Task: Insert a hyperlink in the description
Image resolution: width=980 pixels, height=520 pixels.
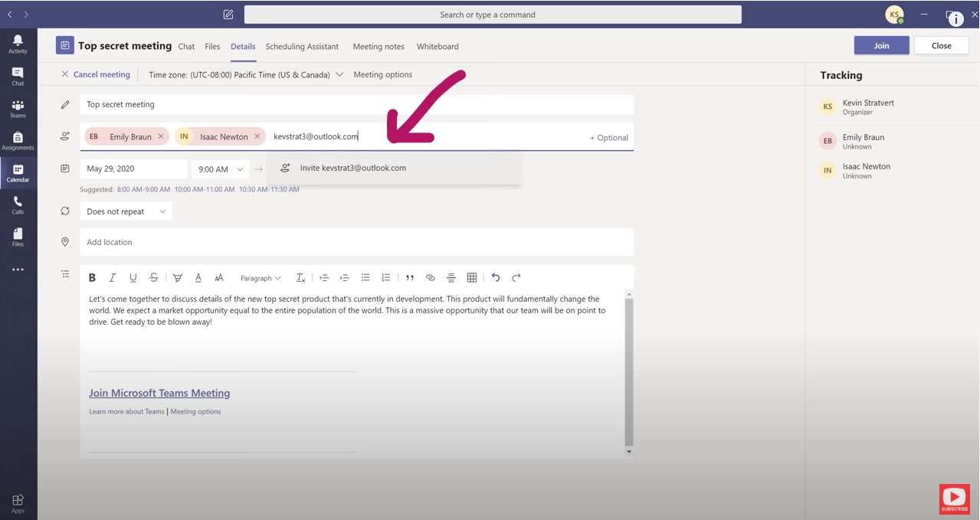Action: click(x=430, y=277)
